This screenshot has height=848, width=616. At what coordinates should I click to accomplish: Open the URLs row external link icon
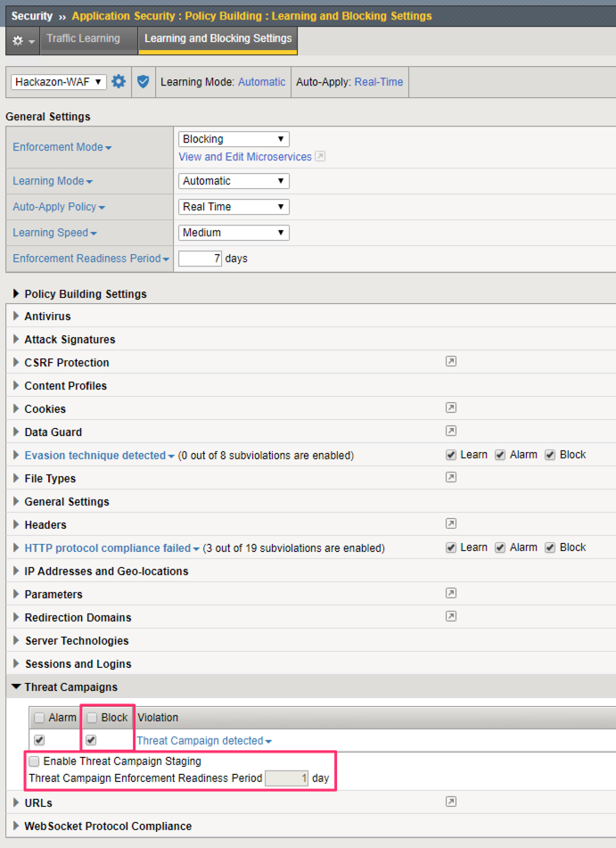coord(450,802)
